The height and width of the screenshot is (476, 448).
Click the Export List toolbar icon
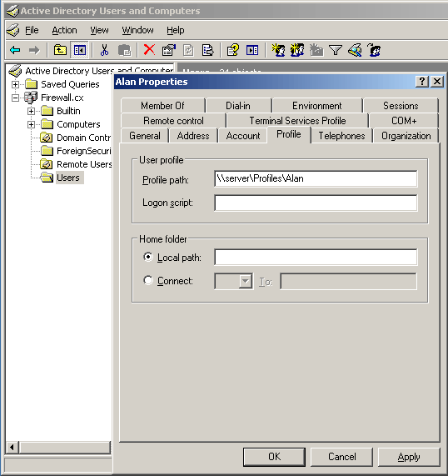pyautogui.click(x=208, y=50)
